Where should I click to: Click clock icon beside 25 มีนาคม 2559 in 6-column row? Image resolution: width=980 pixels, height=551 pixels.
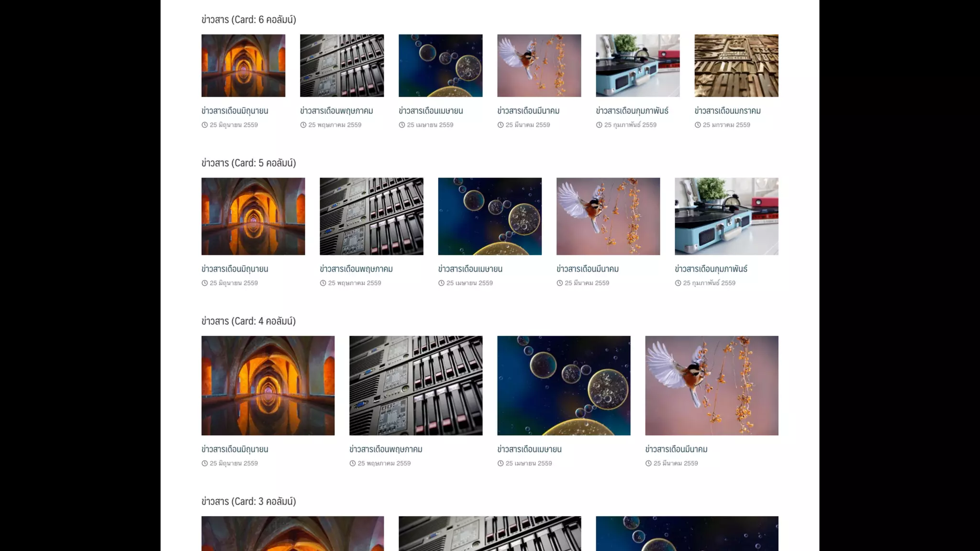(501, 125)
